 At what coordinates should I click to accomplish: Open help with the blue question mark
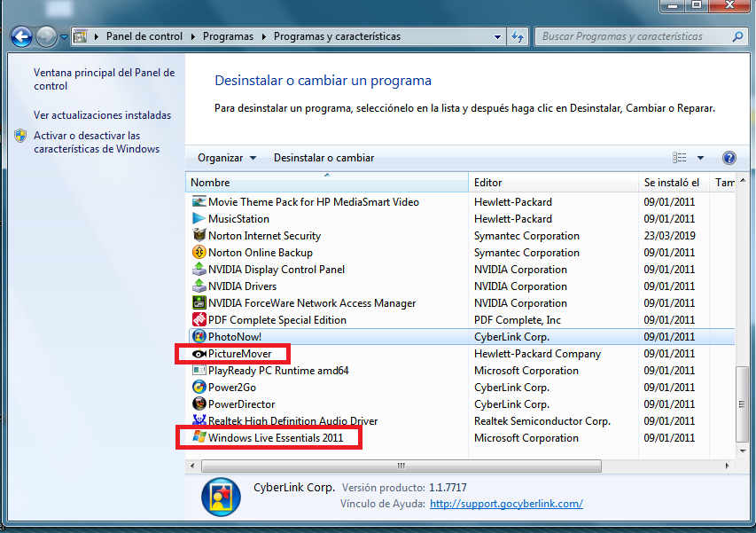click(729, 158)
